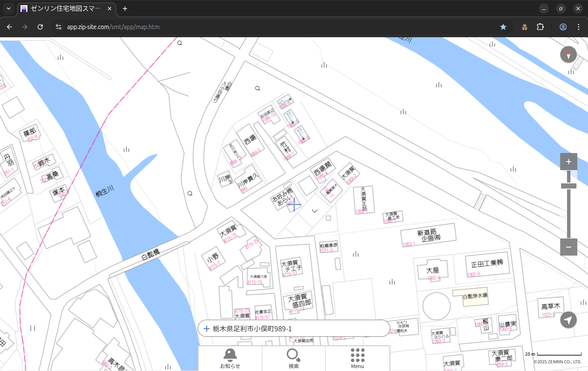This screenshot has height=371, width=588.
Task: Click the compass north-reset icon
Action: [568, 55]
